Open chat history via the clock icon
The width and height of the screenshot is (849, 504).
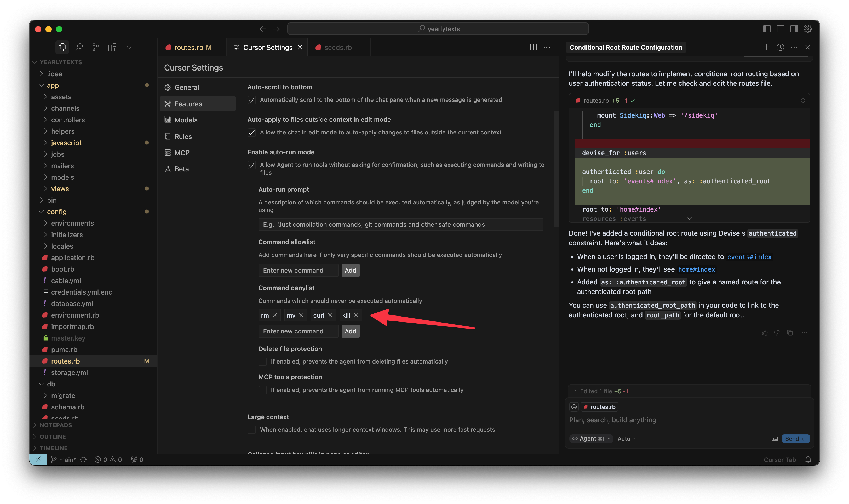(x=780, y=47)
